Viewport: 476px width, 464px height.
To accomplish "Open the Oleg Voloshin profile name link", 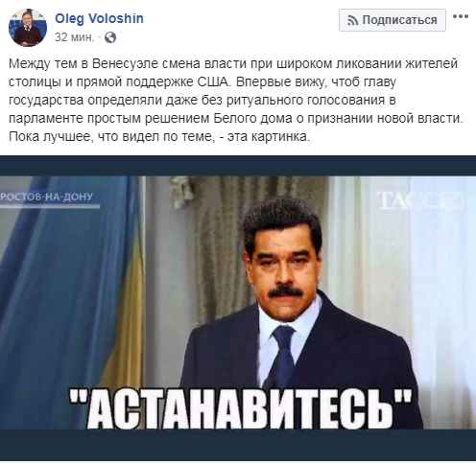I will tap(99, 18).
